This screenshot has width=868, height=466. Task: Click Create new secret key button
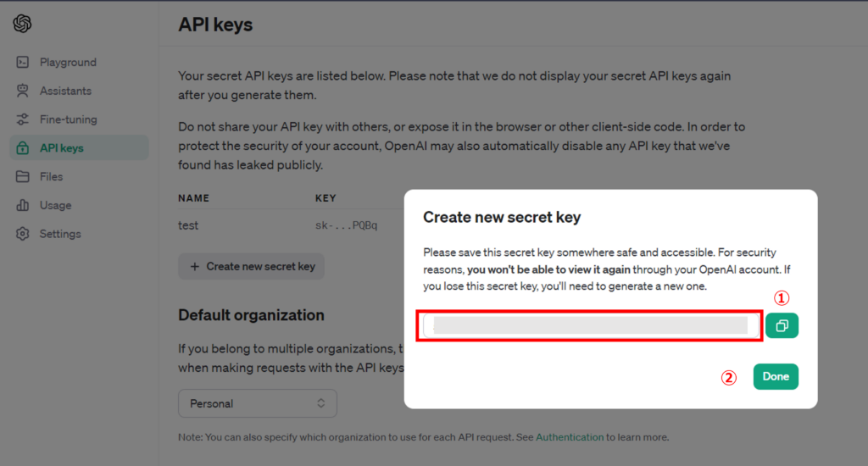251,266
